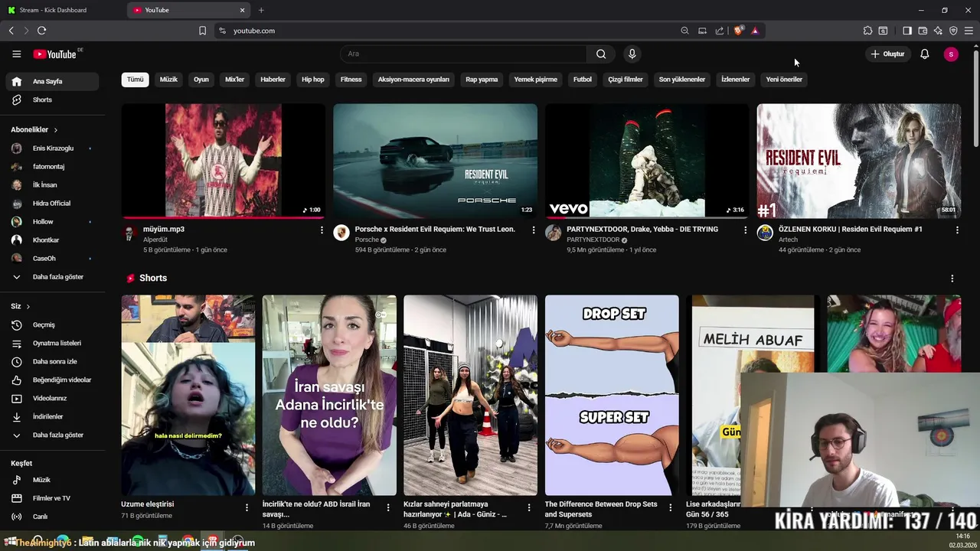Screen dimensions: 980x551
Task: Expand Daha fazla göster under subscriptions
Action: click(52, 277)
